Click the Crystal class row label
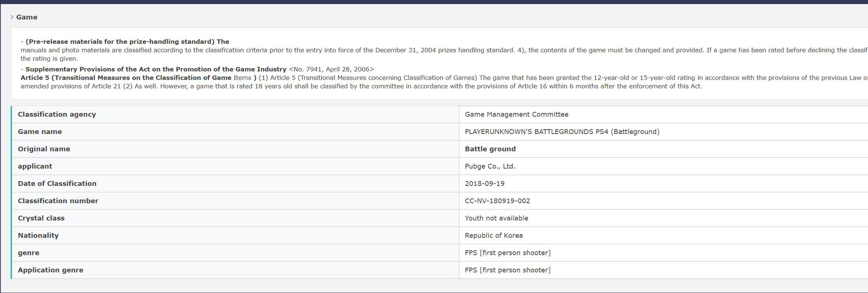This screenshot has width=868, height=293. click(x=41, y=218)
